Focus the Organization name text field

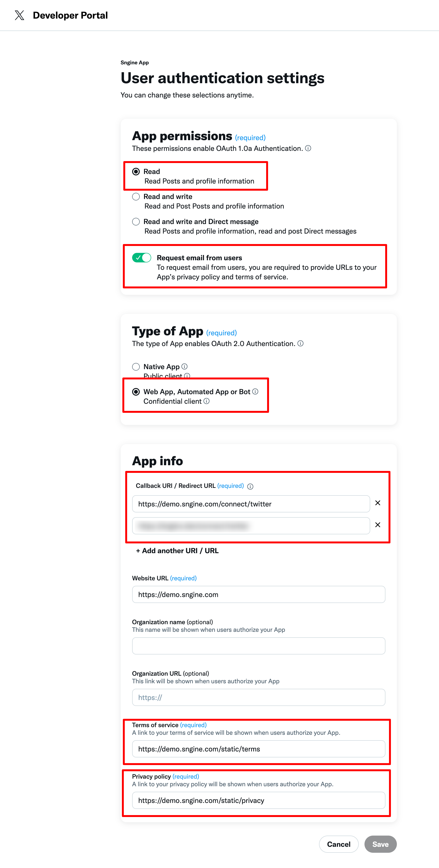pyautogui.click(x=258, y=646)
